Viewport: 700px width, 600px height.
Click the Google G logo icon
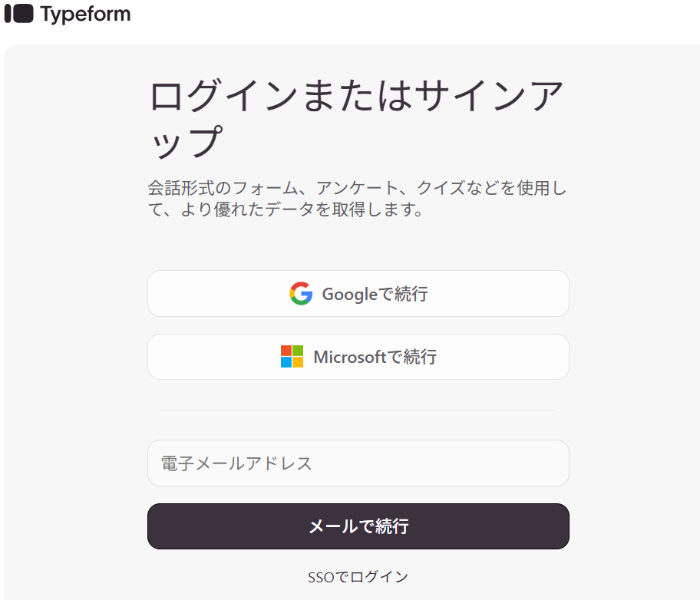click(x=301, y=294)
